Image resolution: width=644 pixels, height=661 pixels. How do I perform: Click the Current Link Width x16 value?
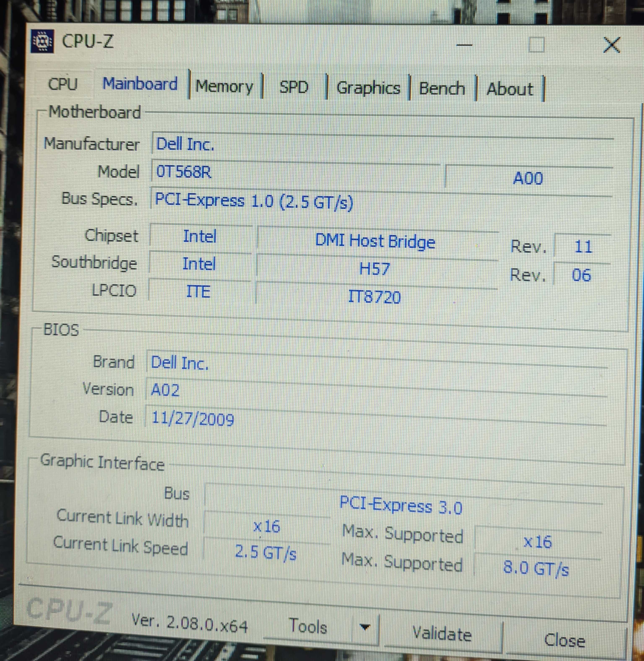point(267,526)
